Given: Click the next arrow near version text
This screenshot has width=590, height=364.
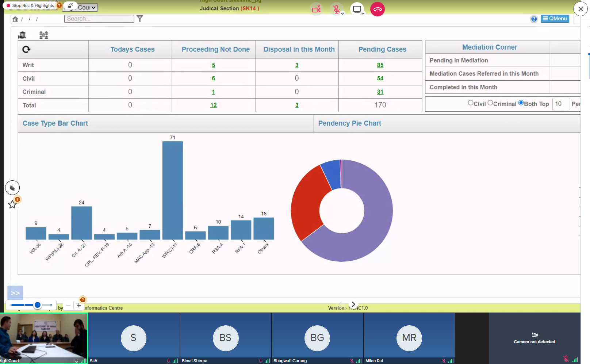Looking at the screenshot, I should point(353,304).
